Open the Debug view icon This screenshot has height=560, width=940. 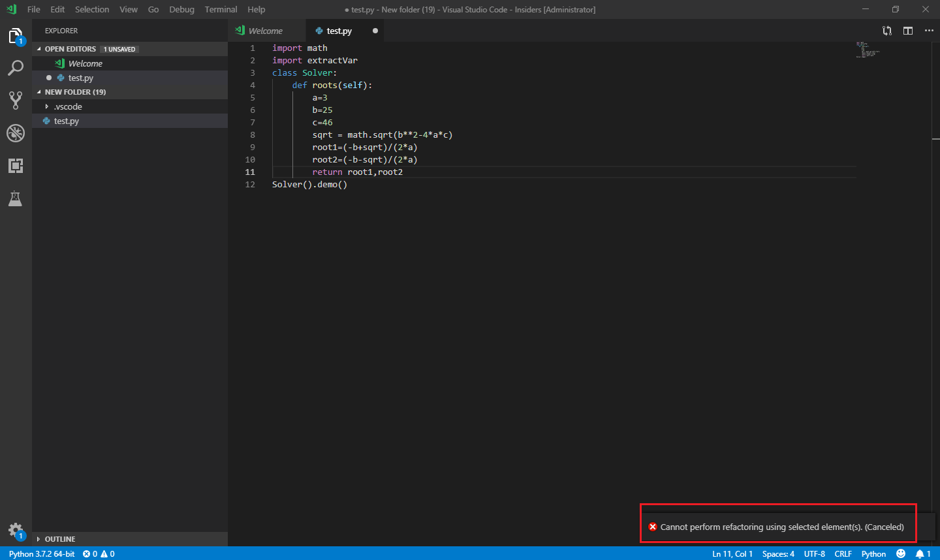click(x=16, y=132)
